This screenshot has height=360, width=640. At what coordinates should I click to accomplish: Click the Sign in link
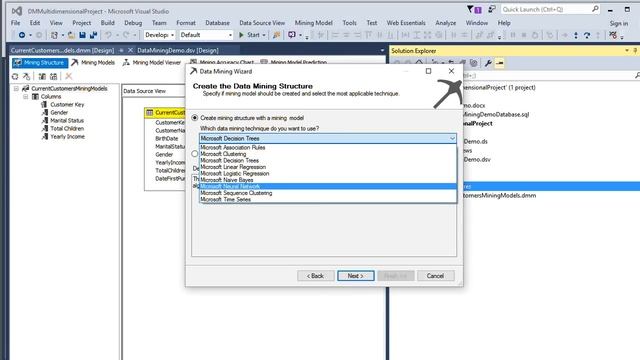click(619, 23)
